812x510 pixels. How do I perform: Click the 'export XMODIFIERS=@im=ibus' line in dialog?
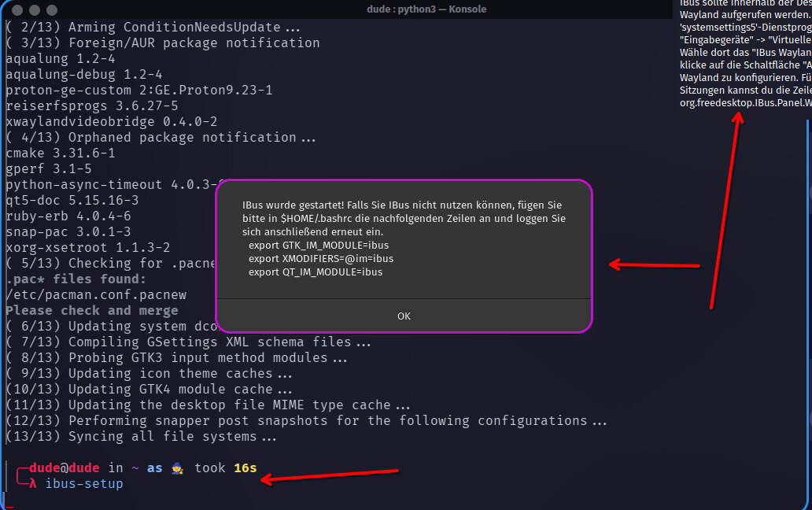(321, 259)
